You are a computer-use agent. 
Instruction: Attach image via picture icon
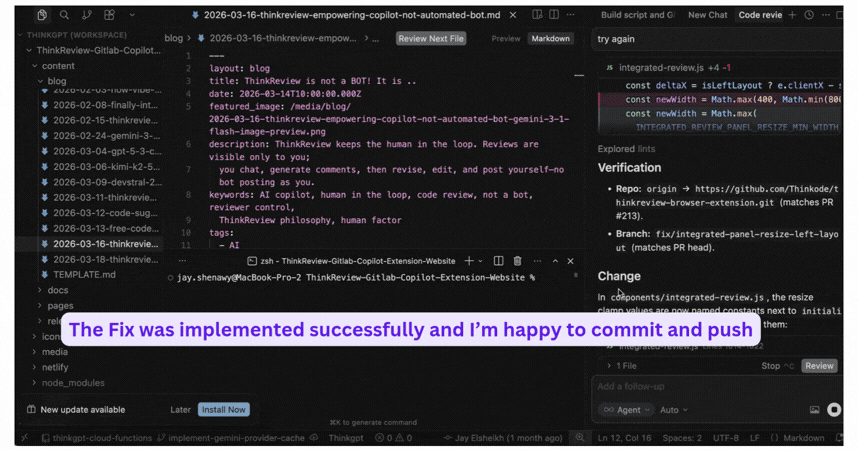pyautogui.click(x=814, y=409)
